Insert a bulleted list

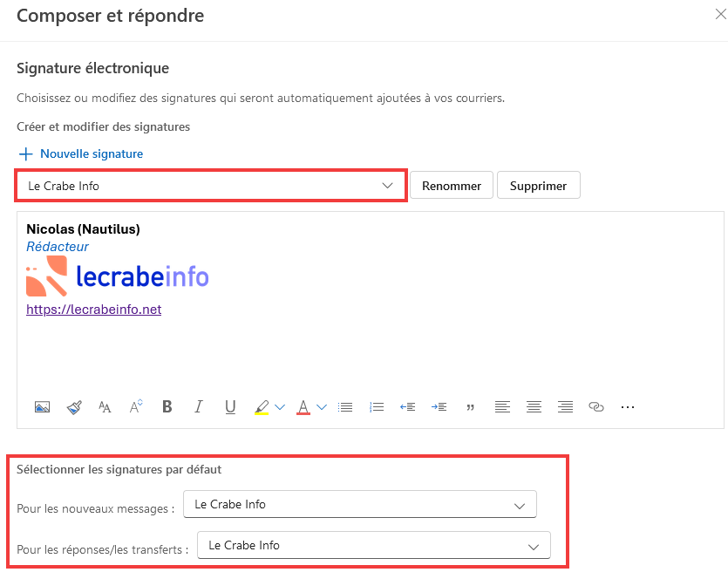345,407
